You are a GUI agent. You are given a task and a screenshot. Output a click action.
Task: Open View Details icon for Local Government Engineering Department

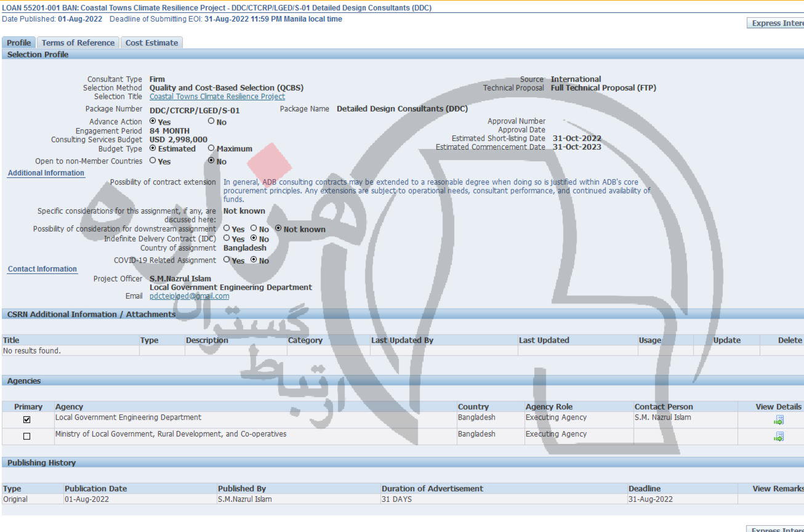point(779,420)
